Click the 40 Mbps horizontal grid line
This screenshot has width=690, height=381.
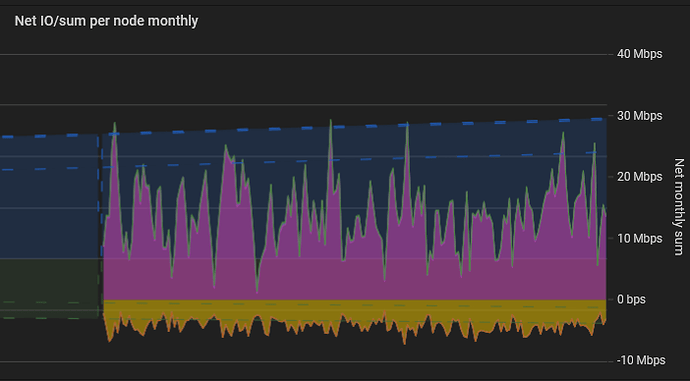[x=304, y=55]
